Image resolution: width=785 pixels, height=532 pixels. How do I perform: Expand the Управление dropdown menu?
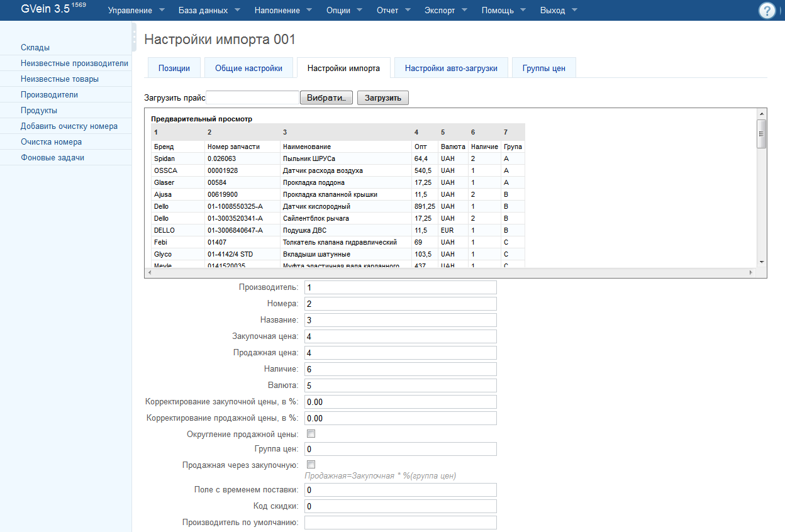pos(136,11)
